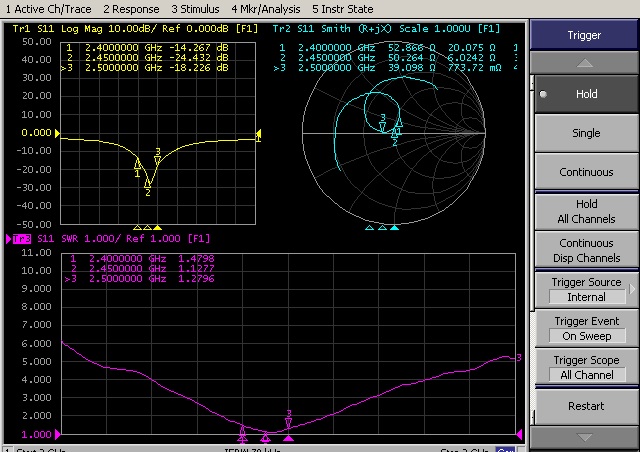
Task: Select the Hold trigger mode
Action: tap(586, 94)
